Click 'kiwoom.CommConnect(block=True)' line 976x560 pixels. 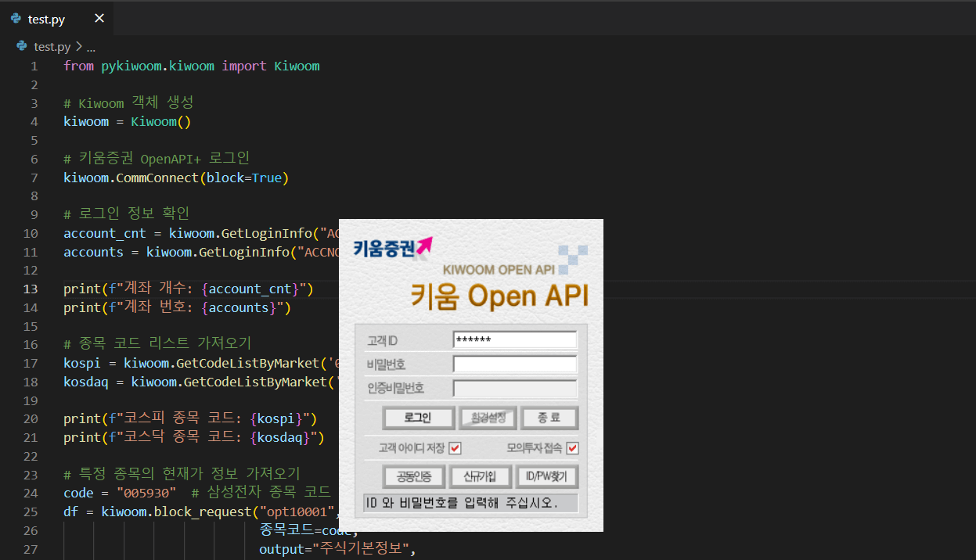pos(176,178)
